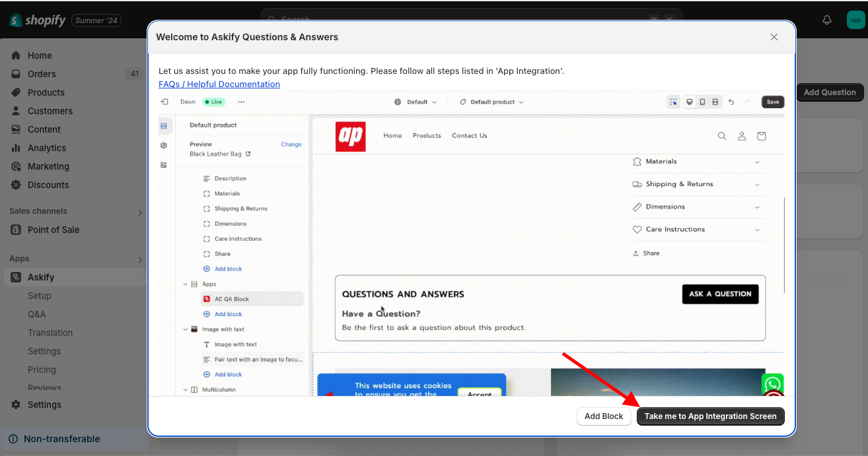Screen dimensions: 868x456
Task: Focus the top search field
Action: coord(471,18)
